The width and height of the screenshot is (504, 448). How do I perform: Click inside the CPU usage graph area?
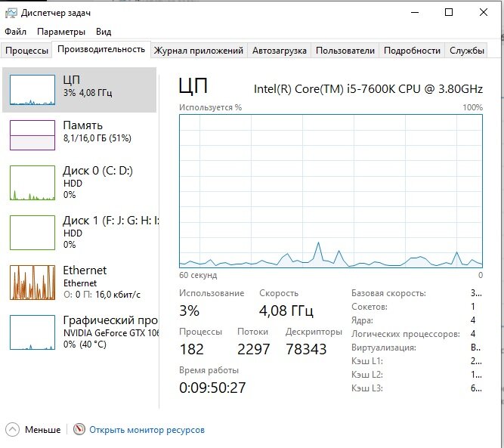coord(330,189)
